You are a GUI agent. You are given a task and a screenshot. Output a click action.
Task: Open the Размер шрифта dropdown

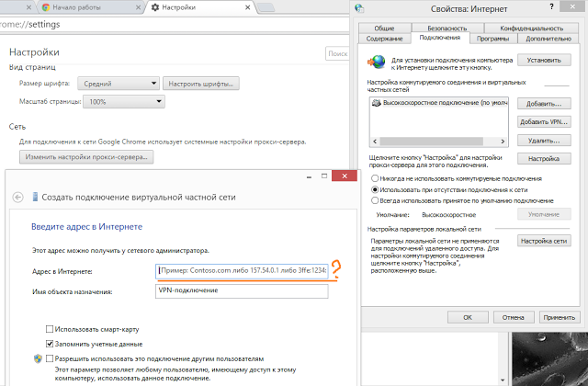click(x=119, y=84)
